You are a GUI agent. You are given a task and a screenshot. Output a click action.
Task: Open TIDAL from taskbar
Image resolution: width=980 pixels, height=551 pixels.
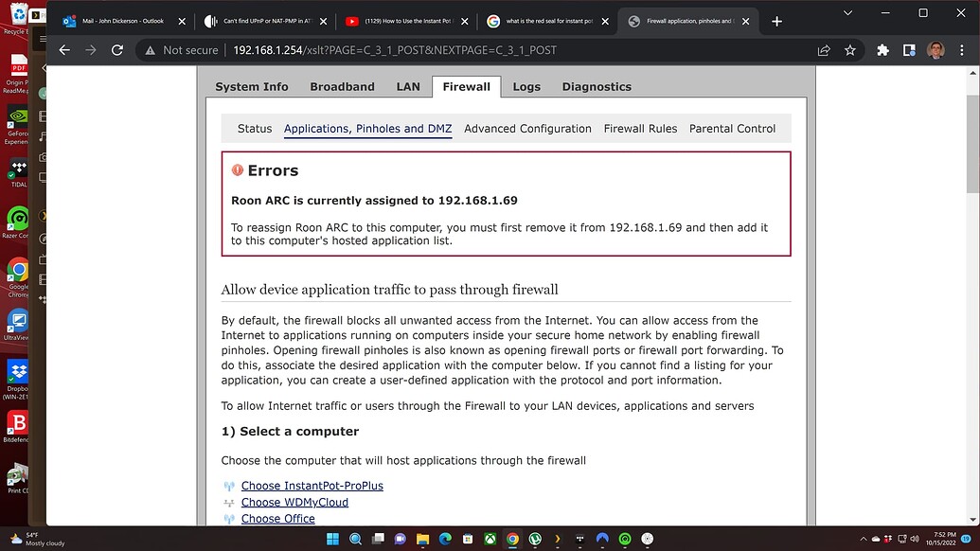tap(580, 539)
